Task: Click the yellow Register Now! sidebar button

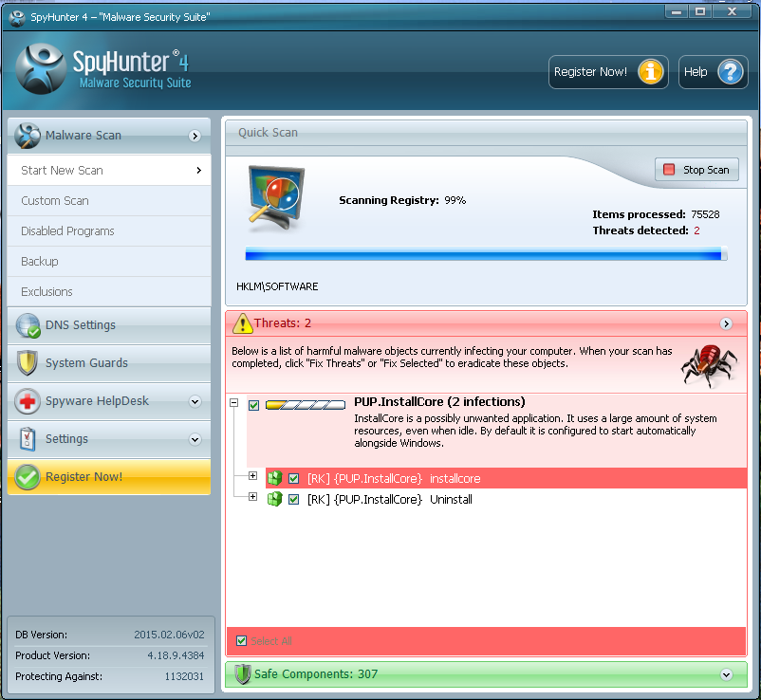Action: [x=109, y=477]
